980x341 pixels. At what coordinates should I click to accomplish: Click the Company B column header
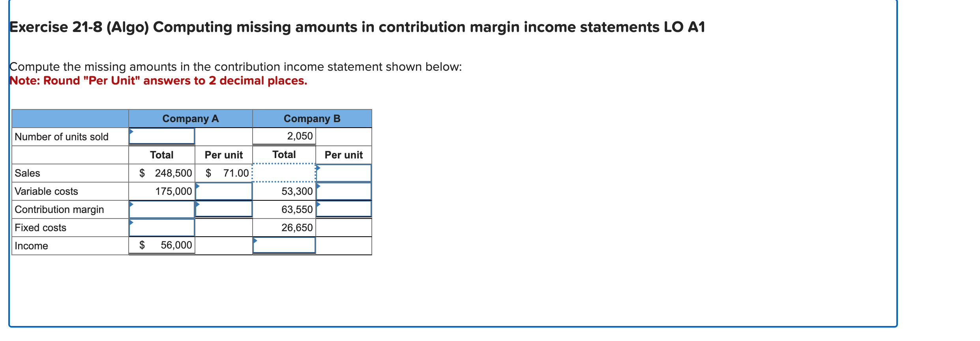click(312, 118)
